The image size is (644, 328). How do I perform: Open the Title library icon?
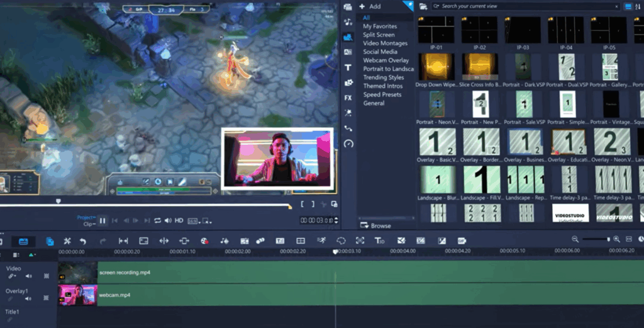pos(348,67)
